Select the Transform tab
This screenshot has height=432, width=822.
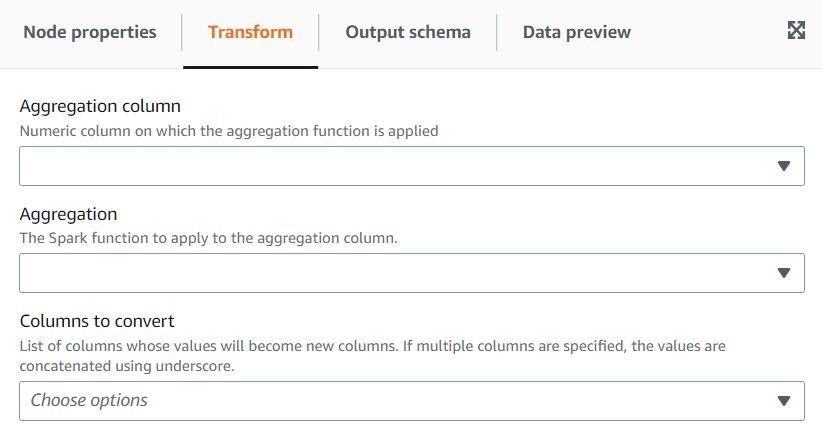[x=250, y=32]
